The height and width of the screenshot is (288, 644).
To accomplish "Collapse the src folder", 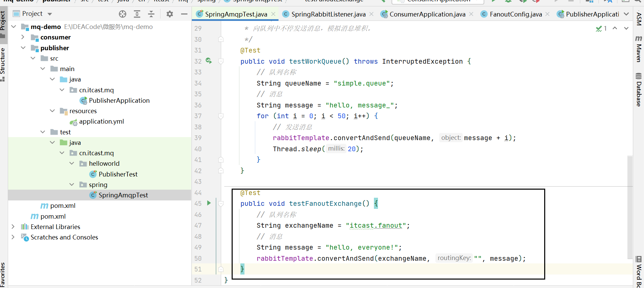I will (x=33, y=58).
